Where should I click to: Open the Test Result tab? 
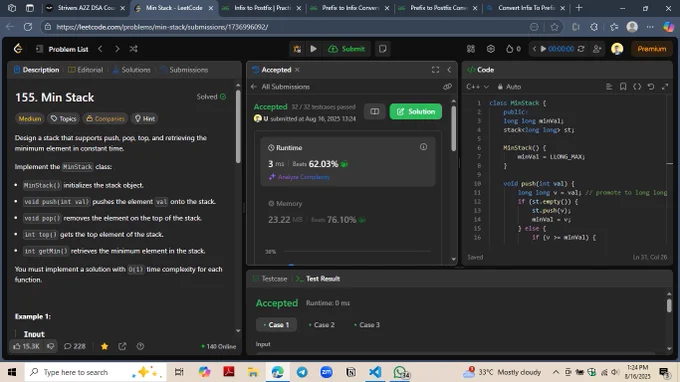(x=318, y=279)
